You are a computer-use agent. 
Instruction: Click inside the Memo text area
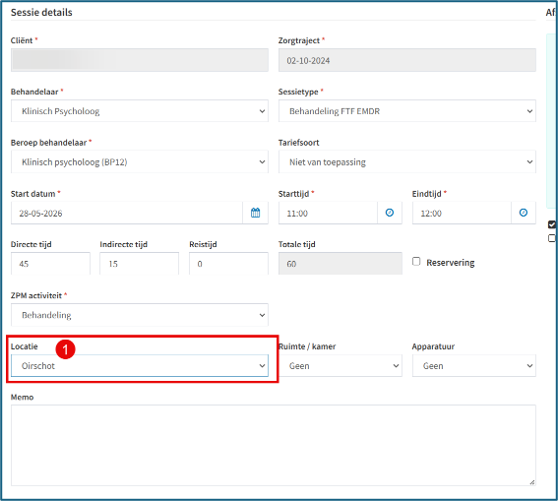(x=273, y=445)
